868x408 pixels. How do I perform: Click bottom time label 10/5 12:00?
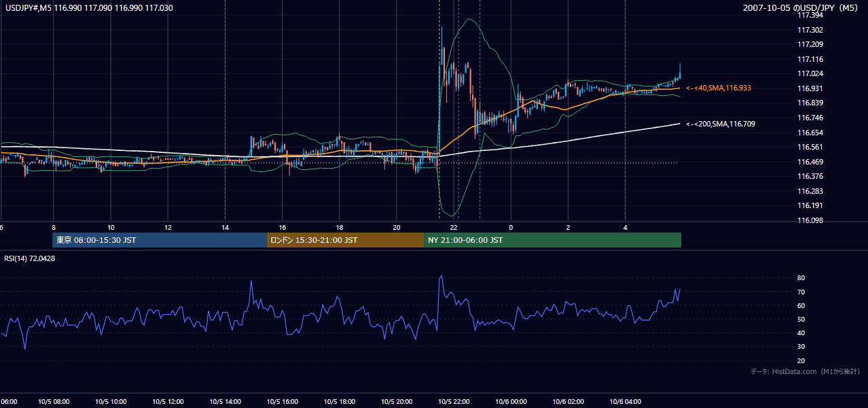tap(167, 402)
